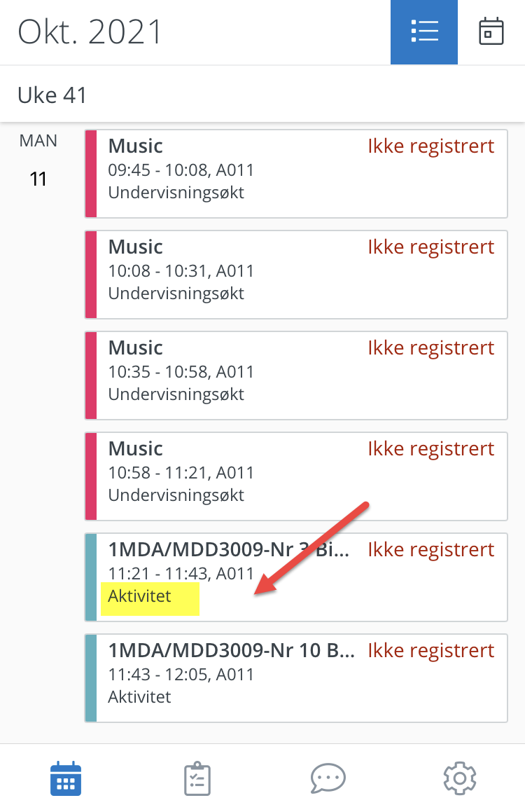Open the calendar tab in bottom bar
525x812 pixels.
[x=66, y=778]
